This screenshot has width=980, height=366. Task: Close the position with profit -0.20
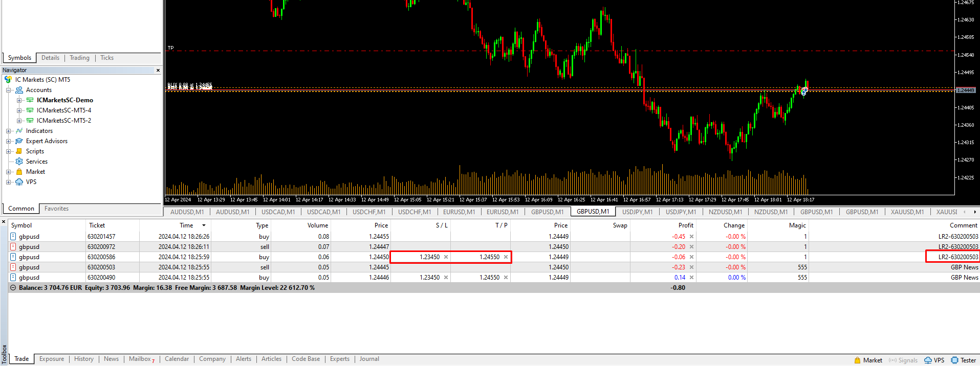691,247
